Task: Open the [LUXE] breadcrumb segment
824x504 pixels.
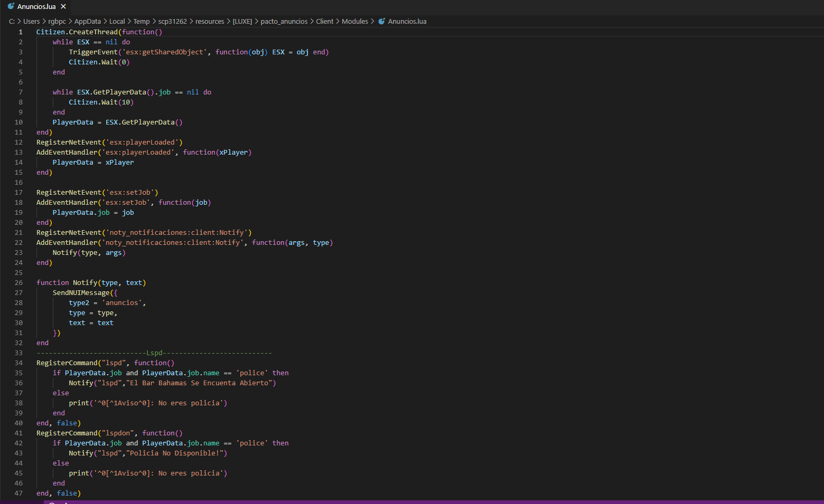Action: click(x=242, y=21)
